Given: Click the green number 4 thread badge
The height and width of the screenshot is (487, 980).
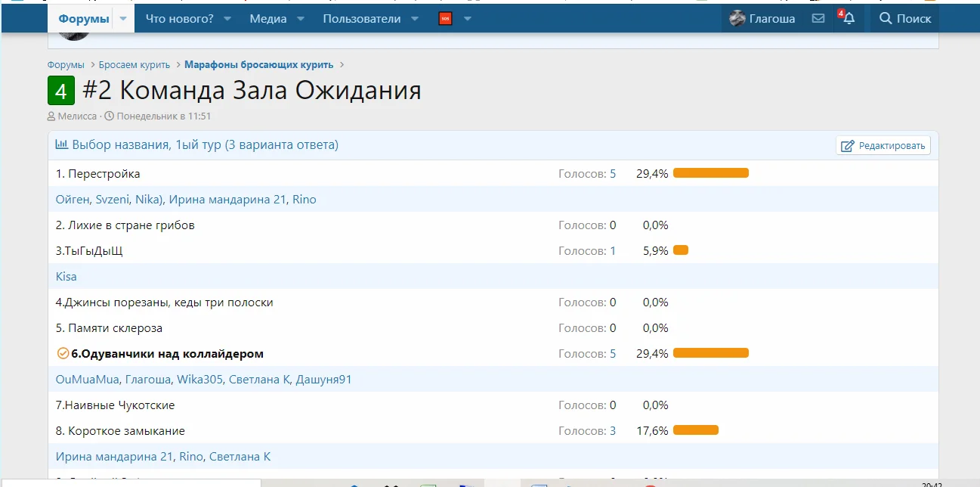Looking at the screenshot, I should 61,92.
